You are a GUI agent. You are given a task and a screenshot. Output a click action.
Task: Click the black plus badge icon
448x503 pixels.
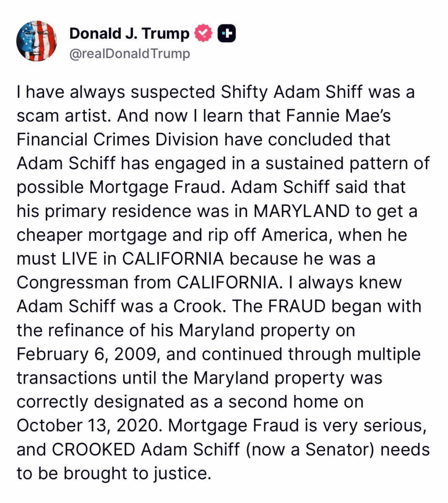(227, 33)
